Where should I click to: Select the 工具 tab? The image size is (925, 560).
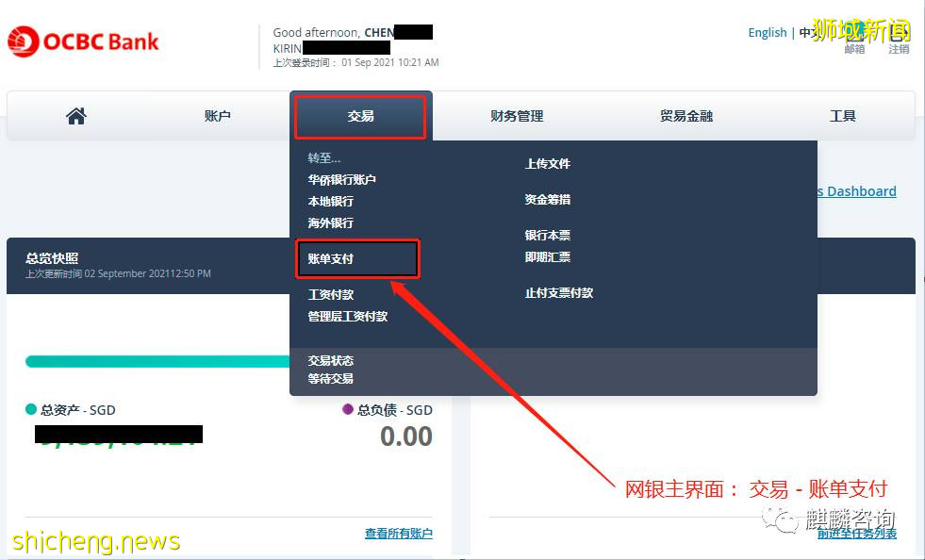pos(842,114)
